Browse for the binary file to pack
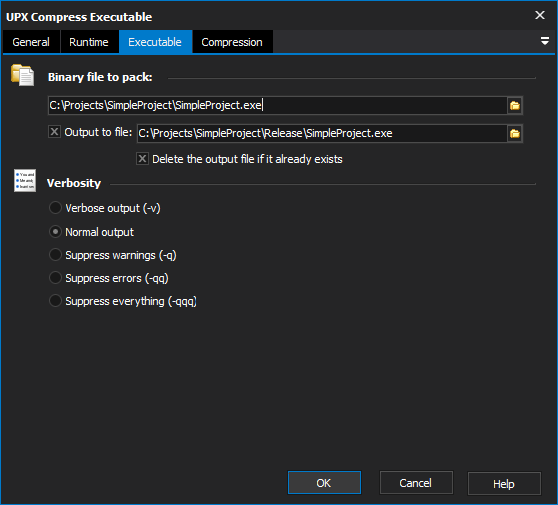This screenshot has width=558, height=505. (x=515, y=106)
